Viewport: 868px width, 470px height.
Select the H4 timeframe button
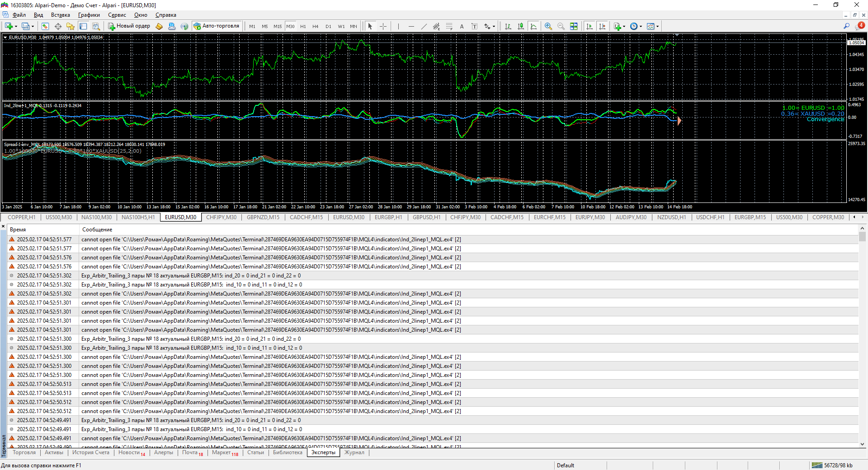316,26
